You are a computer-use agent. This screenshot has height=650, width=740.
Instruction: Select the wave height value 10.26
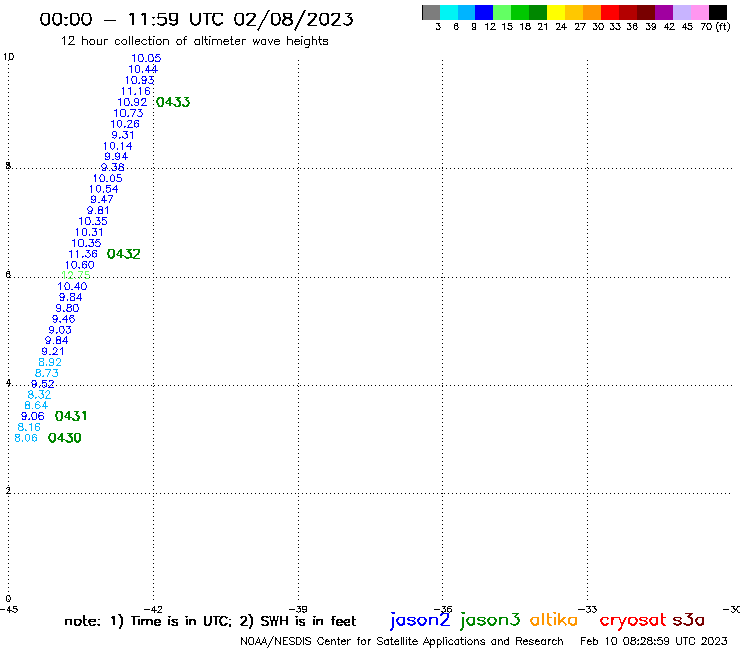click(x=125, y=124)
